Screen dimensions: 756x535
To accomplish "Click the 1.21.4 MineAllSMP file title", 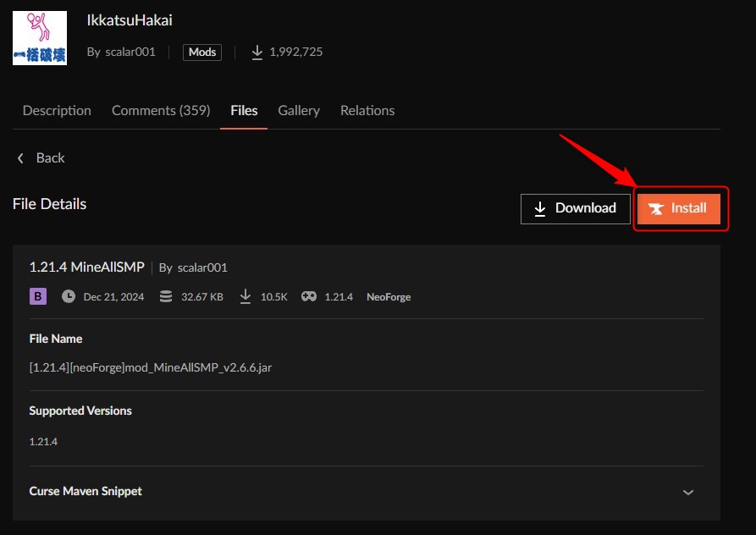I will (87, 267).
